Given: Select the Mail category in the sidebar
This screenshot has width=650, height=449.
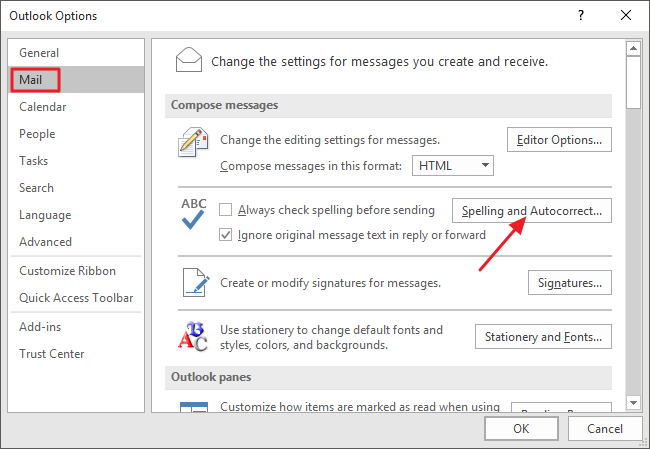Looking at the screenshot, I should pos(76,80).
